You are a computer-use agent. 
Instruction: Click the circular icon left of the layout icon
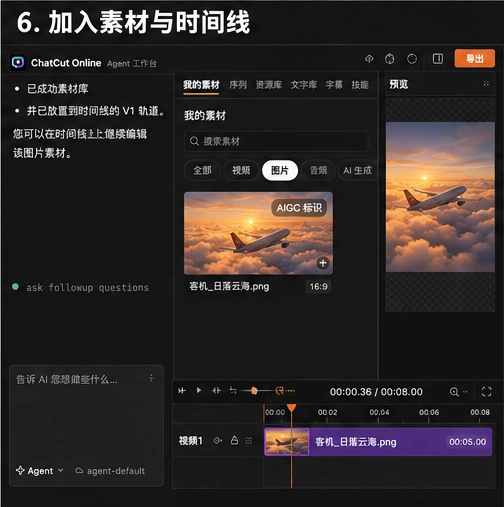click(412, 59)
